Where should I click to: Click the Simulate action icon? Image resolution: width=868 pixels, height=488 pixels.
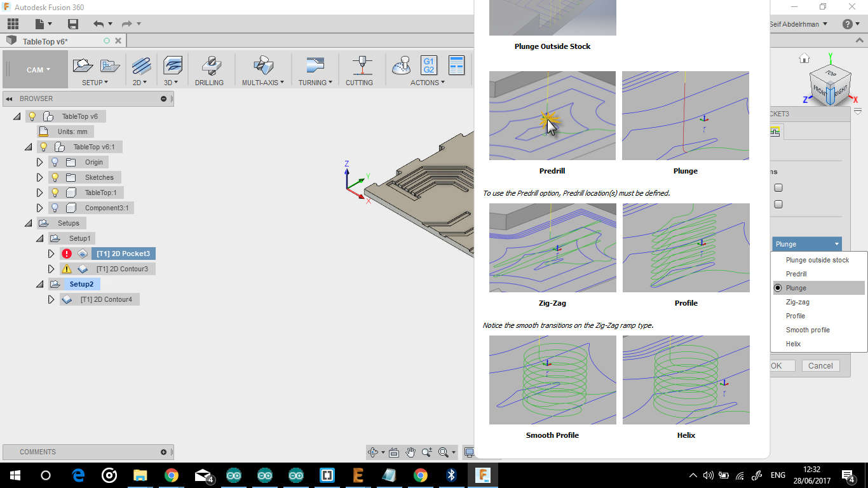pyautogui.click(x=401, y=65)
